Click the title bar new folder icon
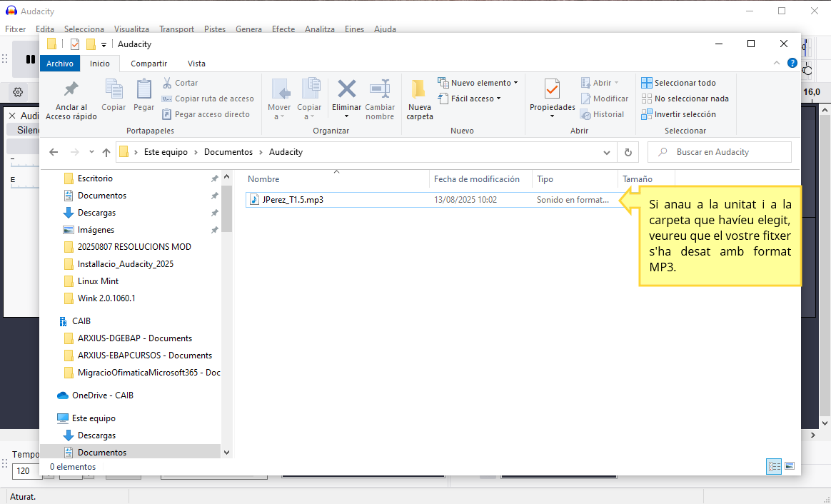This screenshot has height=504, width=831. pos(91,44)
